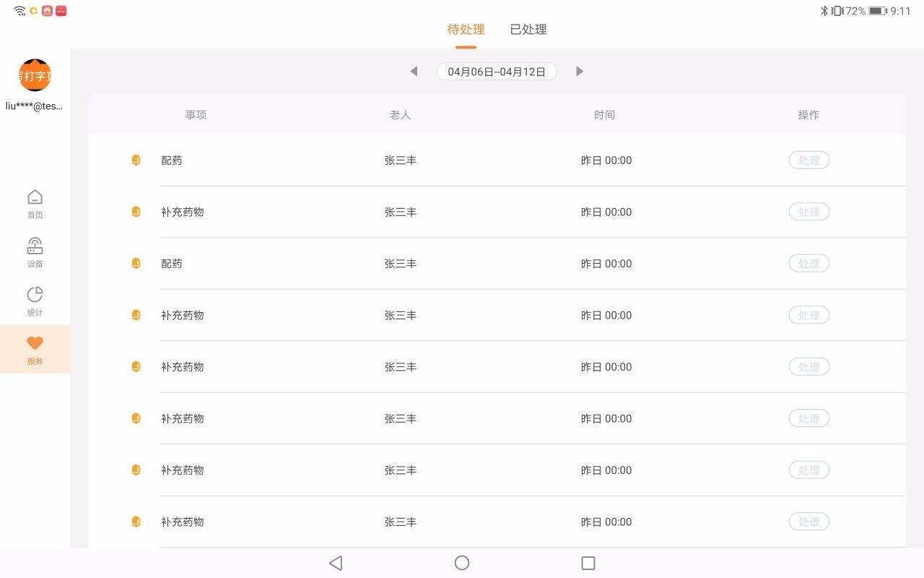Screen dimensions: 924x578
Task: Click 处理 in the last table row
Action: (808, 522)
